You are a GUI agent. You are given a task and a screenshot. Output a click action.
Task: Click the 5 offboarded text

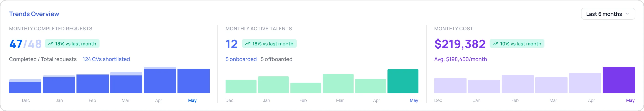pos(277,59)
